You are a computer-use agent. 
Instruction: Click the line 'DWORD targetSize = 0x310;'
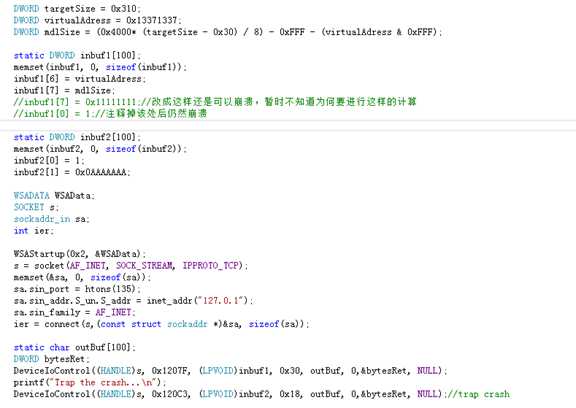tap(77, 8)
